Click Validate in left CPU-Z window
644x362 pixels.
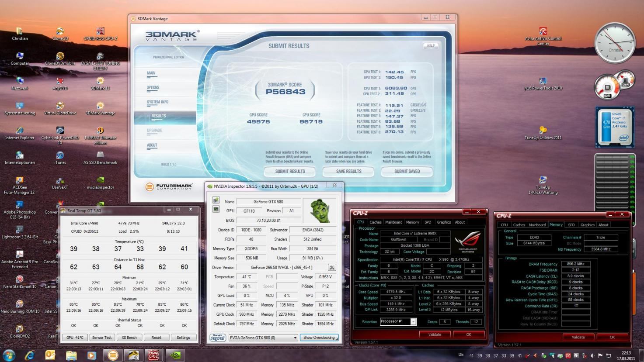pos(435,334)
